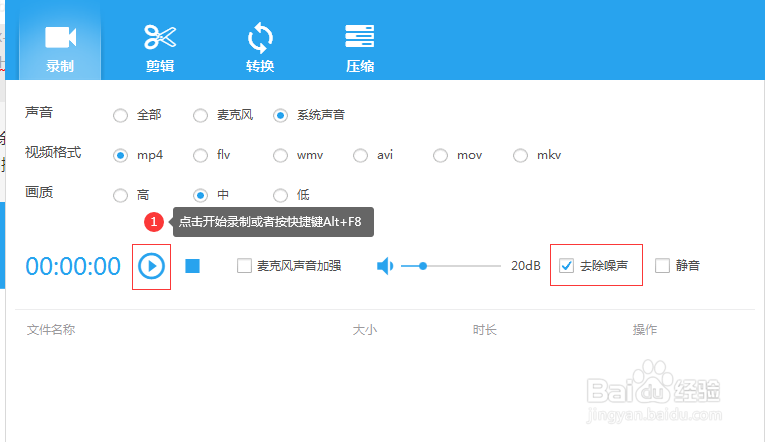Enable 麦克风声音加强 checkbox

point(244,266)
